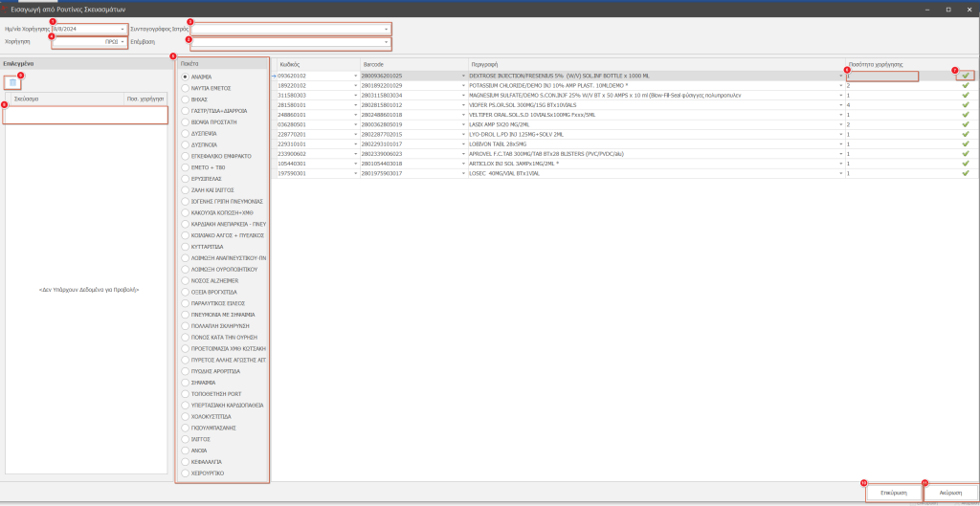Click the quantity field of the DEXTROSE row
The image size is (980, 506).
[881, 76]
